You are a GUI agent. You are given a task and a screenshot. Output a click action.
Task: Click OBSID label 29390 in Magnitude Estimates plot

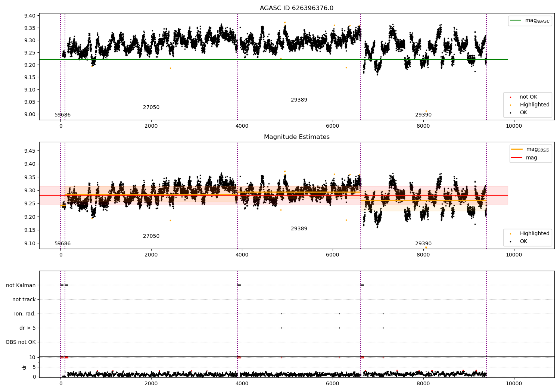[423, 244]
